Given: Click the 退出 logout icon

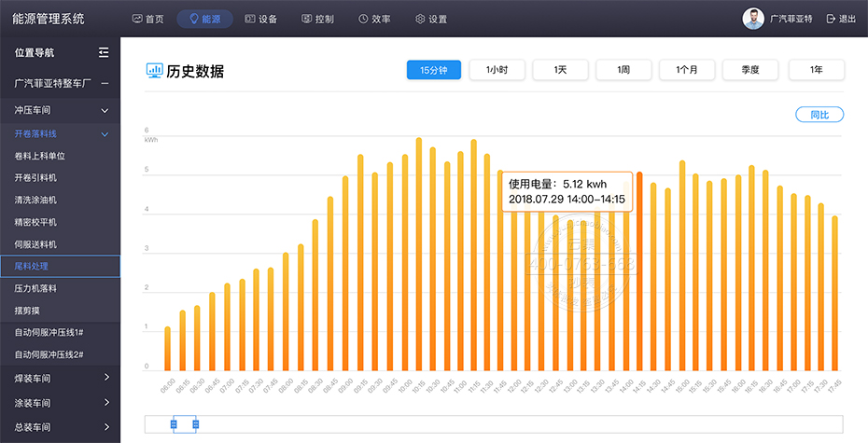Looking at the screenshot, I should point(831,19).
